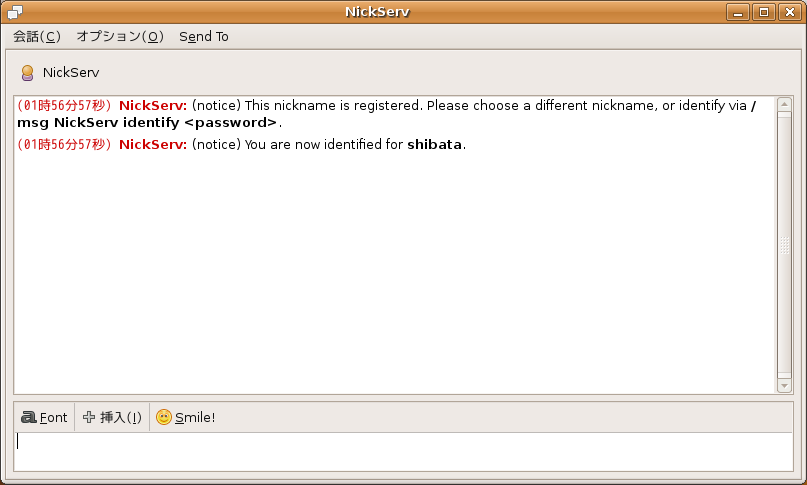
Task: Click the window menu icon in title bar
Action: point(15,12)
